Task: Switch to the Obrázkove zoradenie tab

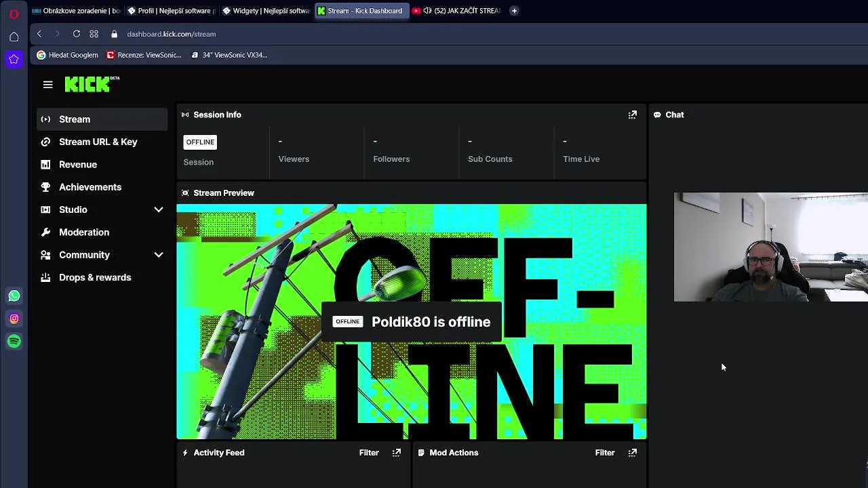Action: pos(76,11)
